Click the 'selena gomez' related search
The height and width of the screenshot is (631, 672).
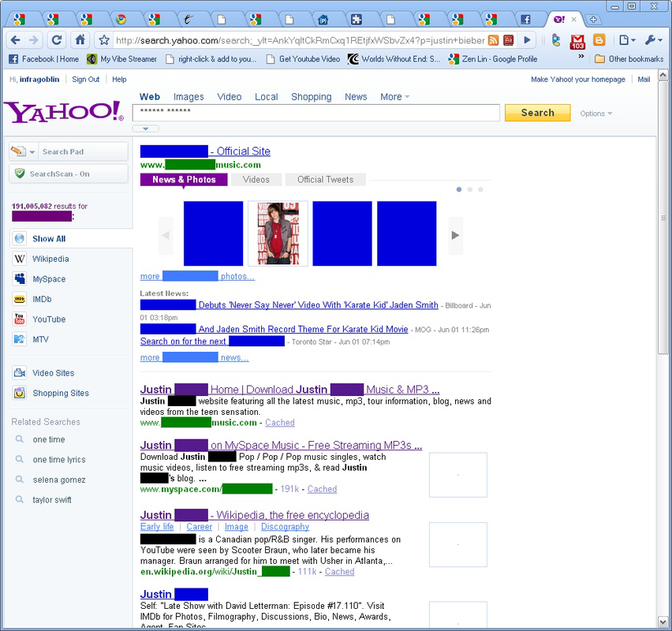point(59,480)
